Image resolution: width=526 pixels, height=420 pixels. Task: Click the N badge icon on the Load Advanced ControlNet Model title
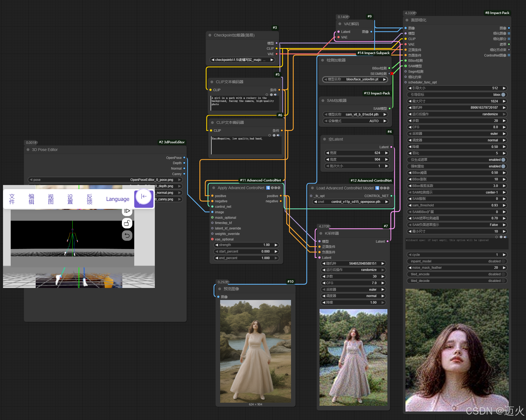388,188
